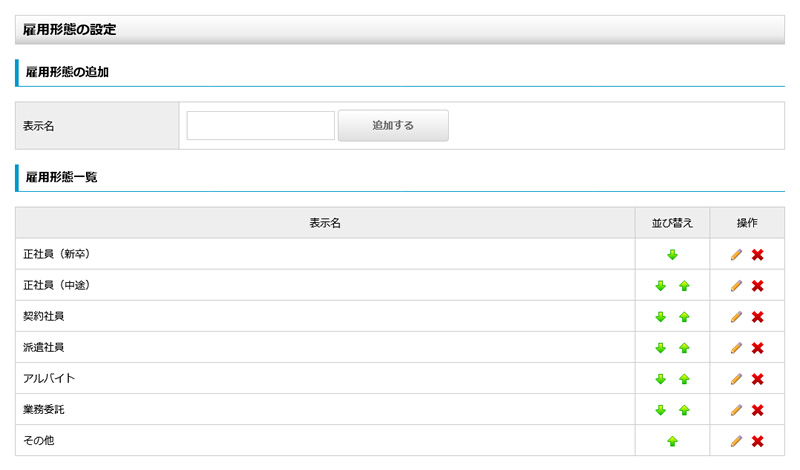
Task: Move 派遣社員 up with green arrow
Action: coord(684,348)
